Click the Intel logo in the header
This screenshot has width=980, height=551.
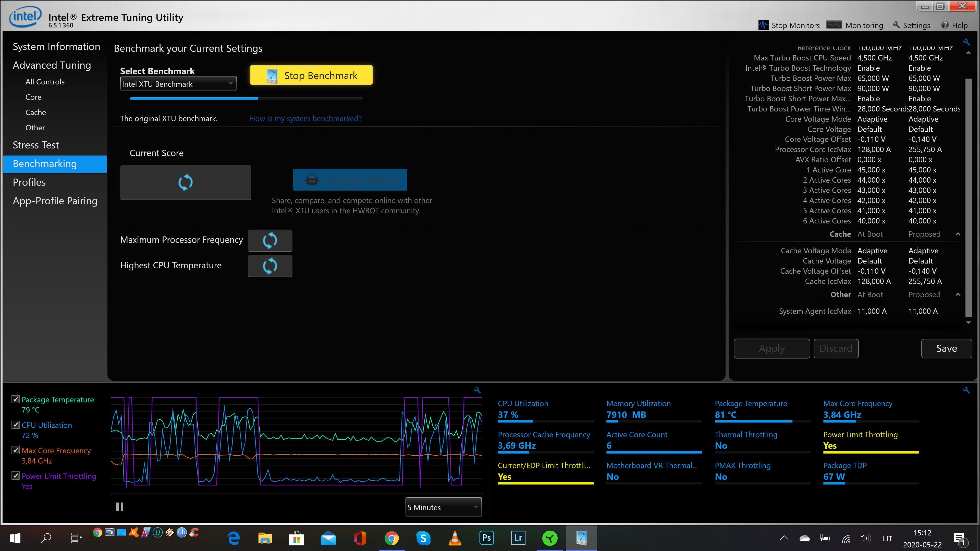pyautogui.click(x=25, y=17)
